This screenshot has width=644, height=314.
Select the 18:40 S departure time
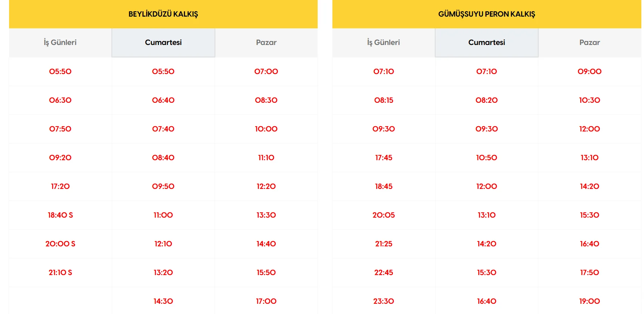coord(60,215)
